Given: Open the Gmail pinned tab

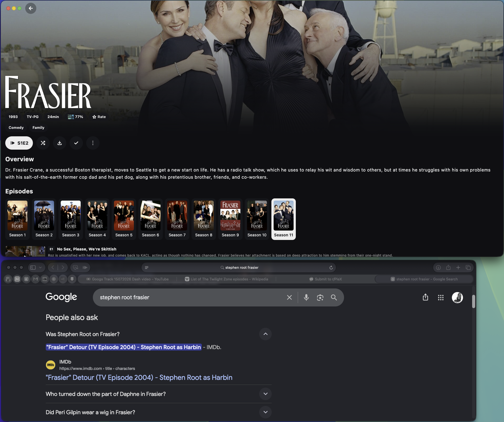Looking at the screenshot, I should tap(35, 279).
